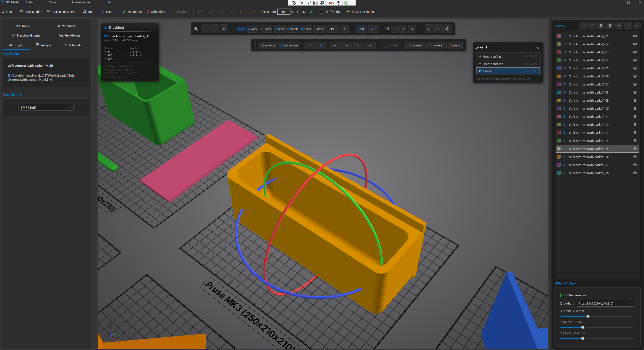Click color swatch of Sofa Armrest_03
This screenshot has height=350, width=644.
559,52
